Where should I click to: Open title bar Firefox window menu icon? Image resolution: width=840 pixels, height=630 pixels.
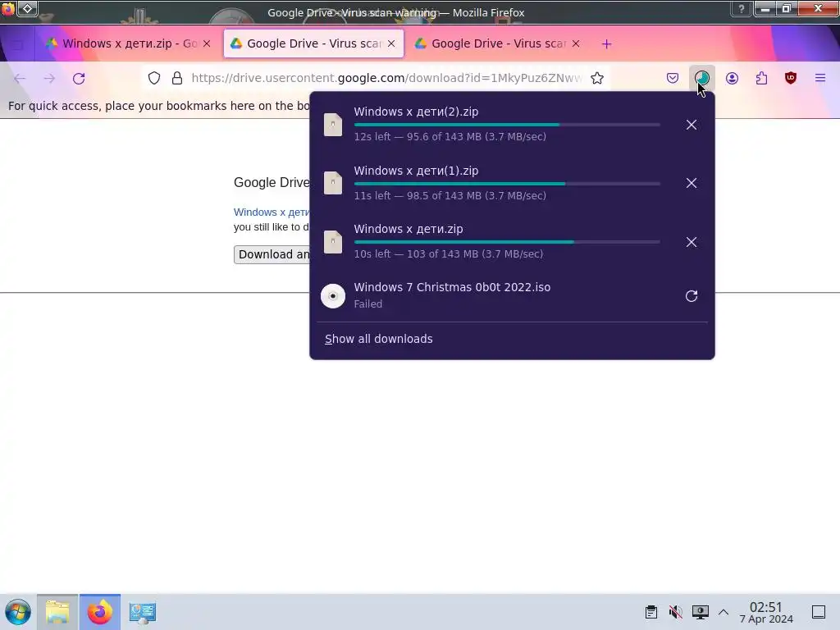7,8
